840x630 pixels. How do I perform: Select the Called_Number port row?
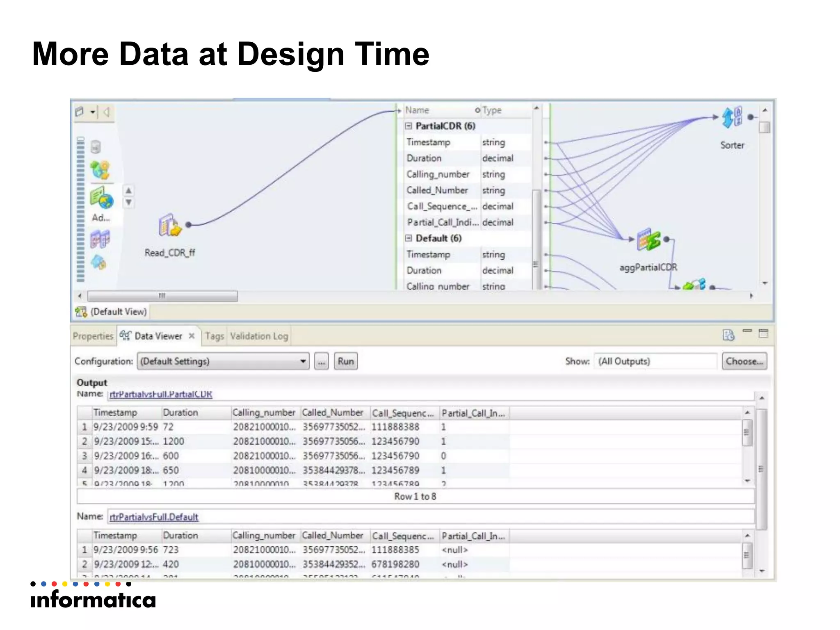(x=467, y=190)
